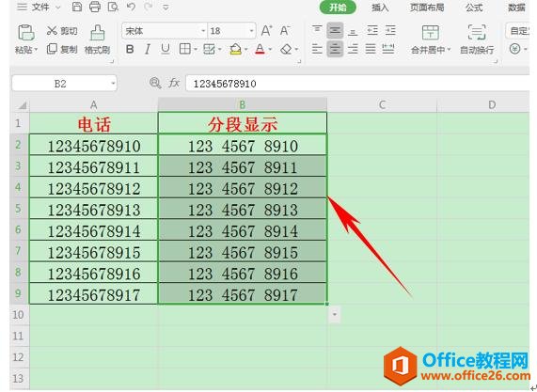Switch to the 插入 tab
Viewport: 537px width, 392px height.
pyautogui.click(x=380, y=8)
